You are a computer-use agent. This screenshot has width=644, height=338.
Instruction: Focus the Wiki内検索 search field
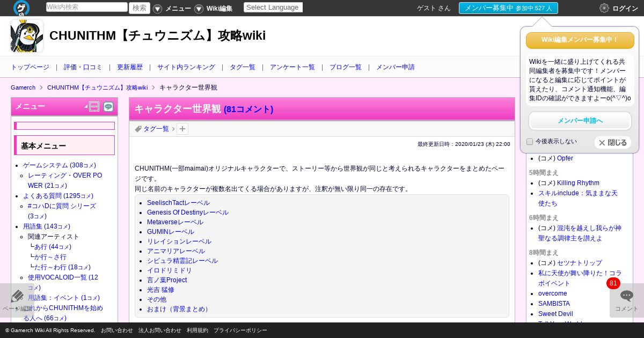point(87,7)
